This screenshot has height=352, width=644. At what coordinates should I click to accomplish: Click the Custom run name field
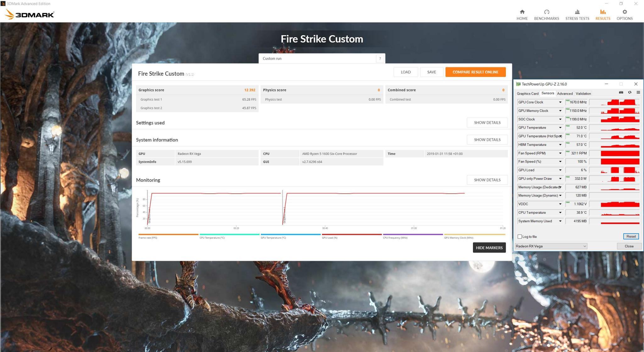tap(318, 58)
